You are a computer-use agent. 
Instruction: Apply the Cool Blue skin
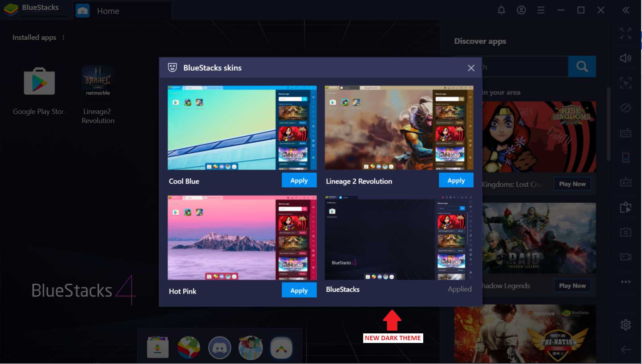tap(299, 180)
